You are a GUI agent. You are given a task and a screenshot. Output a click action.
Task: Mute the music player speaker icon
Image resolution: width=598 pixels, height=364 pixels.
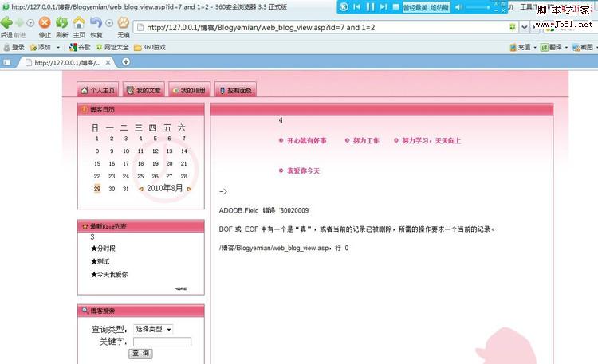tap(458, 7)
